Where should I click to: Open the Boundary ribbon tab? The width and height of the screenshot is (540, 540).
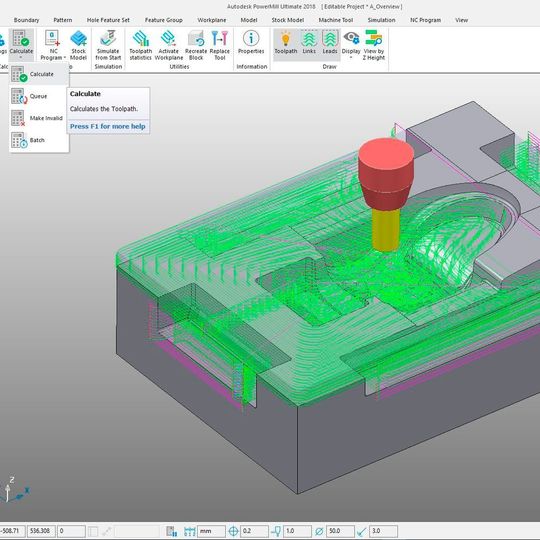pos(27,20)
